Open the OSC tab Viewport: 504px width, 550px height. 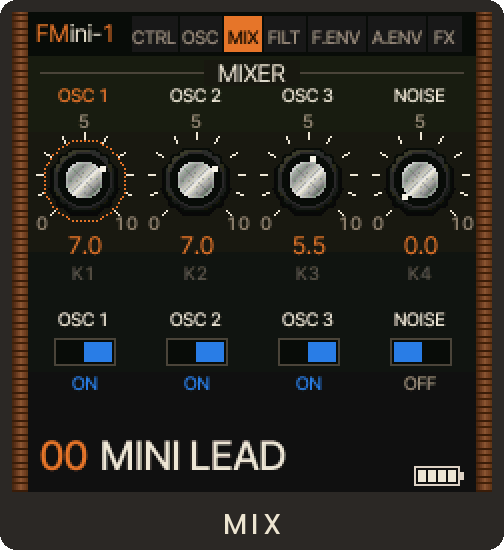pos(201,34)
